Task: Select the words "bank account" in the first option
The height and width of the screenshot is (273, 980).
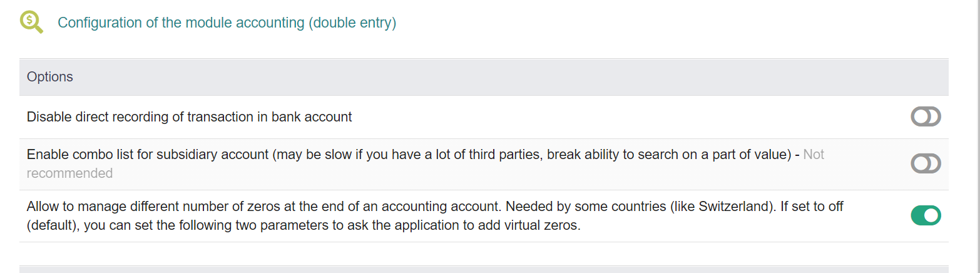Action: click(312, 116)
